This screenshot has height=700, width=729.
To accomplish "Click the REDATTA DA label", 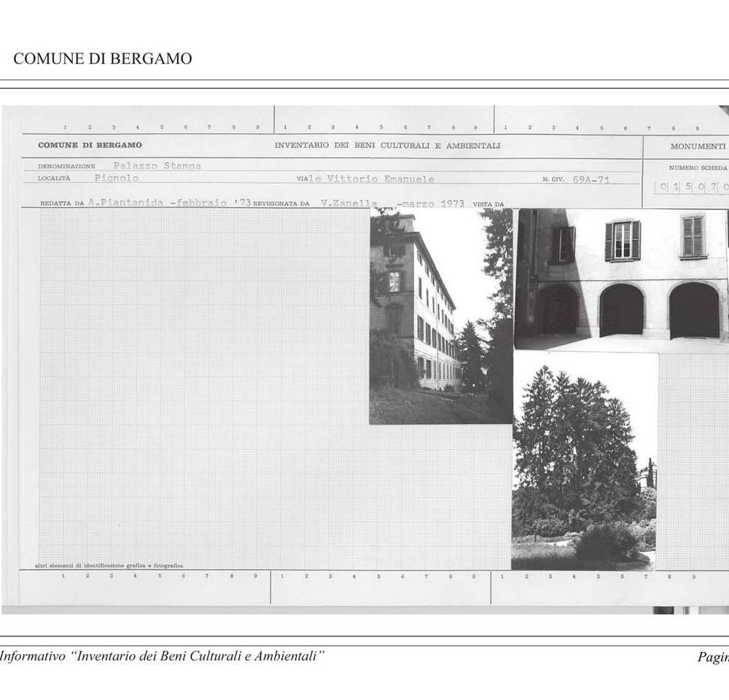I will coord(62,203).
